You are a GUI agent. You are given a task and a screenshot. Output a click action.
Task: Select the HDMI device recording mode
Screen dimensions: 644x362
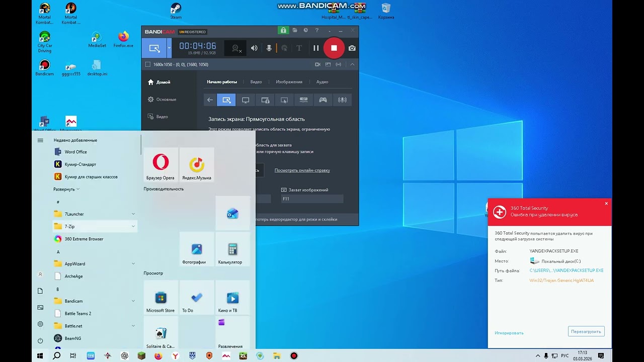click(303, 100)
